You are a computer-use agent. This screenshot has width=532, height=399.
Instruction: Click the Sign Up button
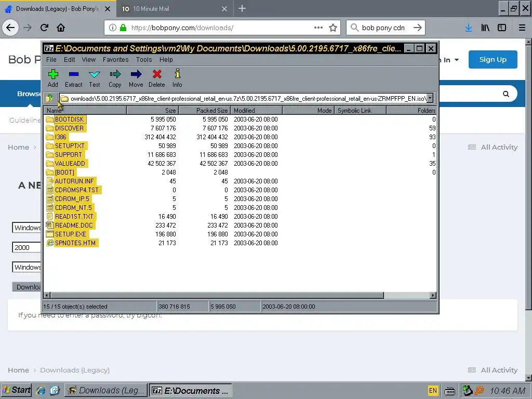coord(493,60)
